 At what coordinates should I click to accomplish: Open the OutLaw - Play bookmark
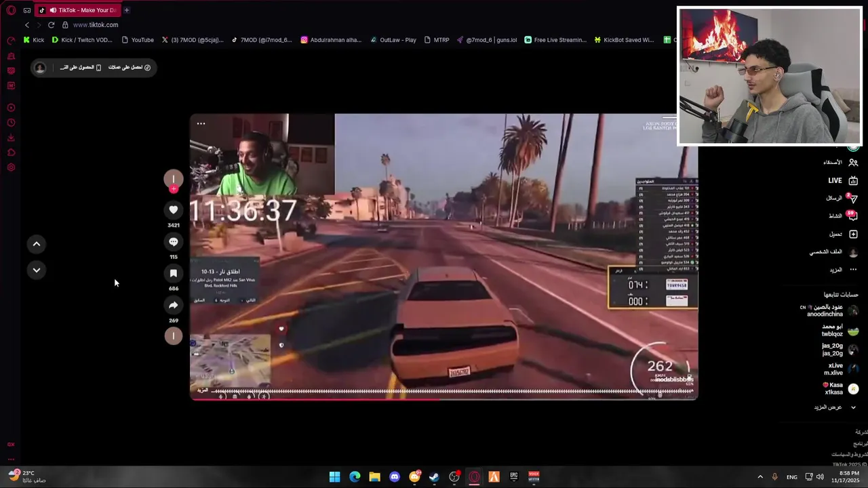pos(393,40)
